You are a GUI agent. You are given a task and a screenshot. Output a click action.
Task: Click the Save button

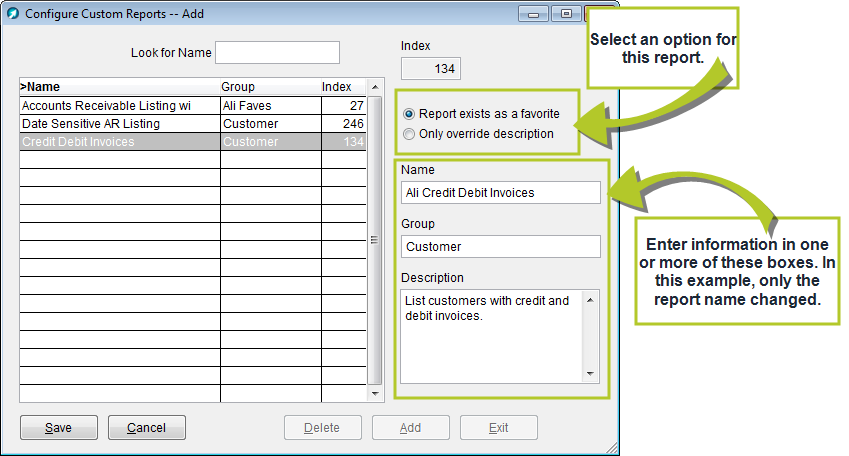[x=59, y=428]
